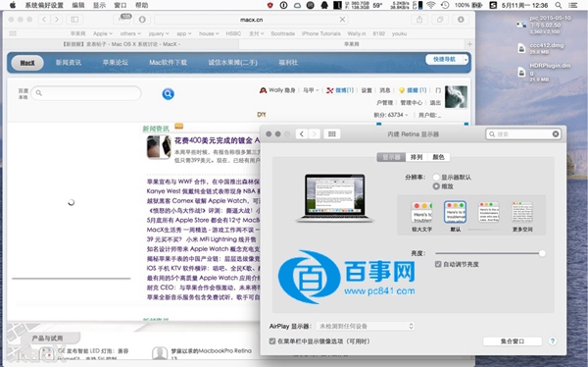The image size is (588, 367).
Task: Expand the Apple bookmarks folder
Action: point(103,33)
